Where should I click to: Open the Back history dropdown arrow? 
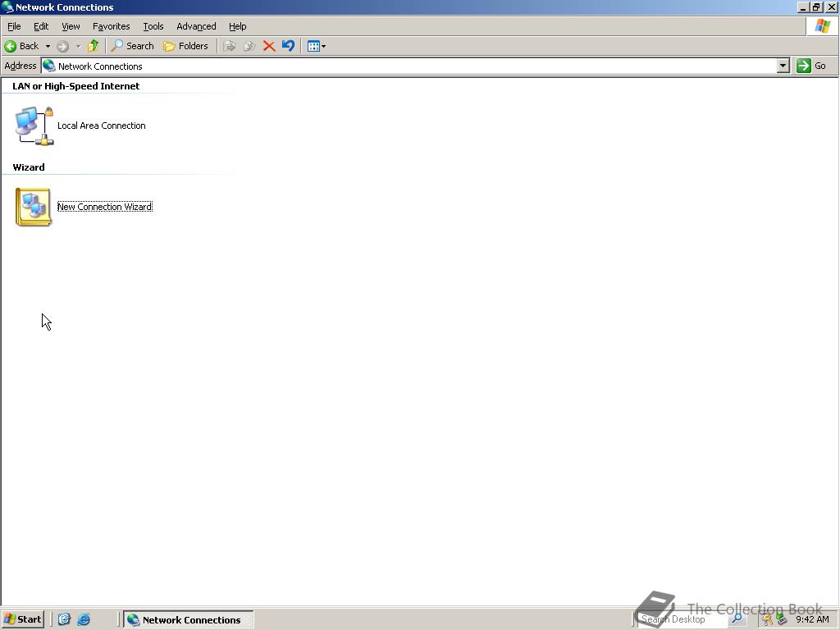[x=48, y=46]
